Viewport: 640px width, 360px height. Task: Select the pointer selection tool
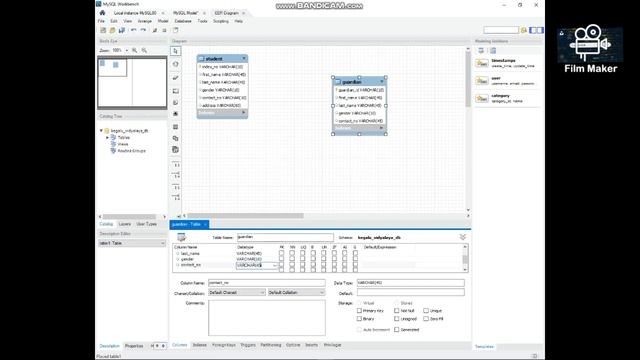pos(176,51)
